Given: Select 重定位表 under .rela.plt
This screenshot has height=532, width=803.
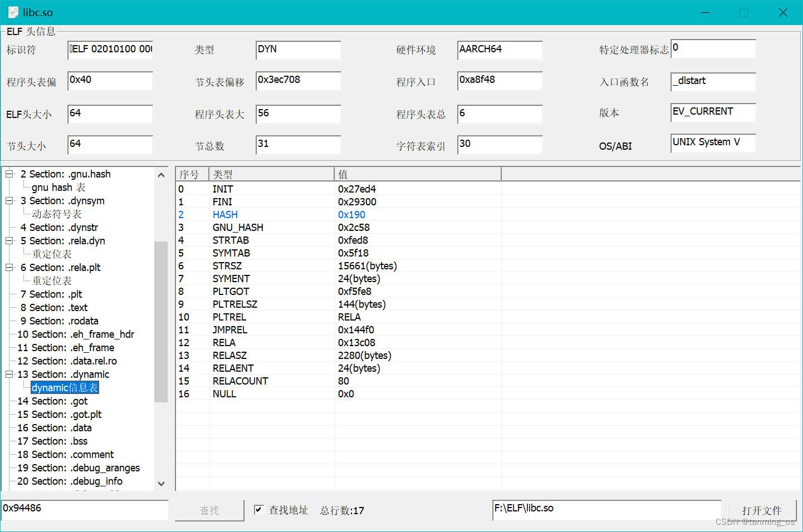Looking at the screenshot, I should [x=51, y=280].
